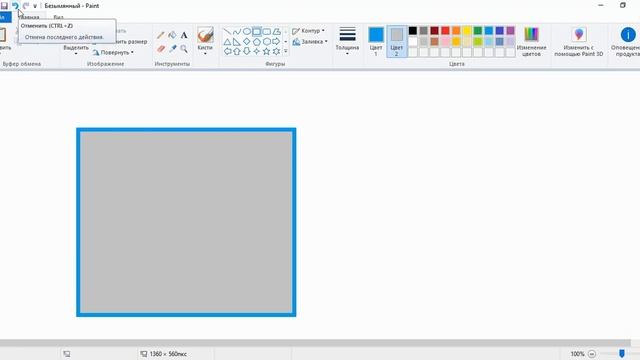The image size is (640, 360).
Task: Click the 100% zoom level text
Action: (577, 354)
